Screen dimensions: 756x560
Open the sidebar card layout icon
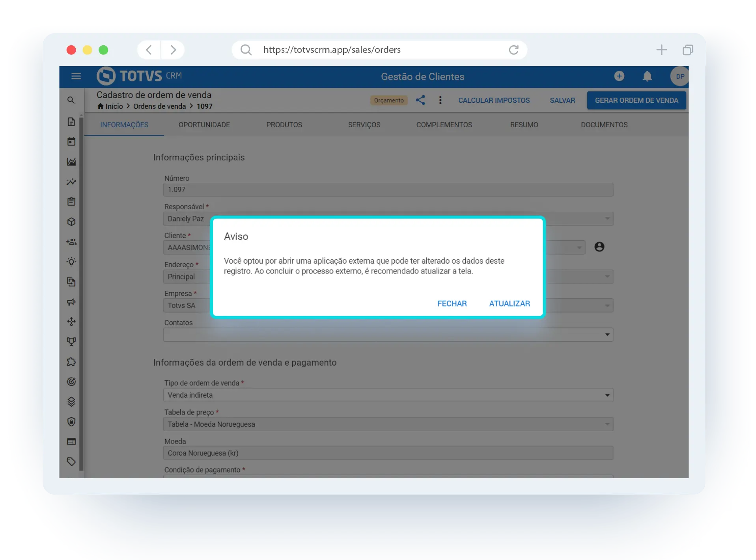[71, 441]
